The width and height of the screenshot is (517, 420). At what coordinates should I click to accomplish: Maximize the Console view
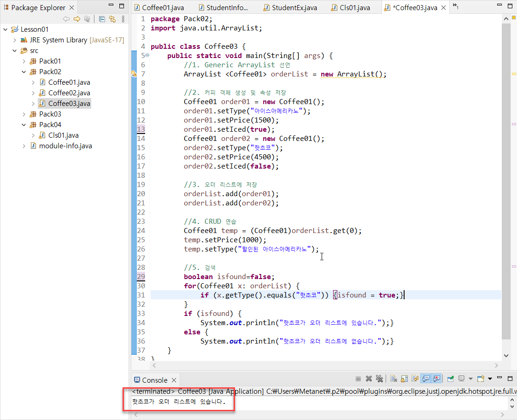pos(510,379)
